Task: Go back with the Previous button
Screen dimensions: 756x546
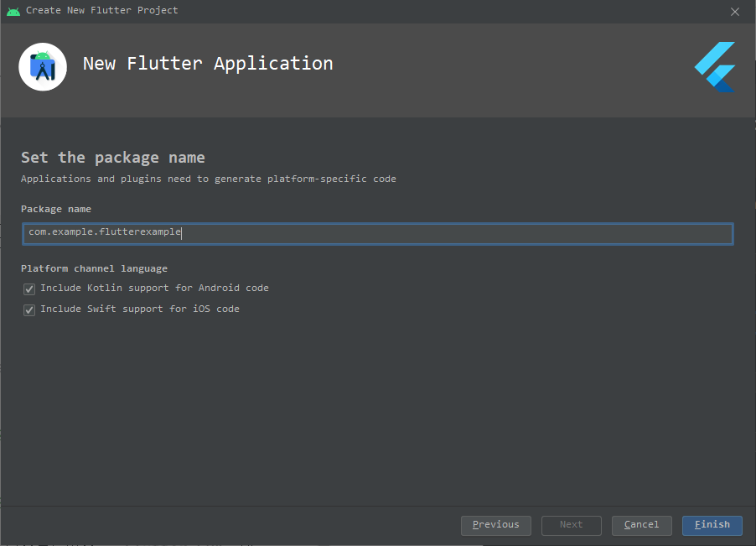Action: coord(495,525)
